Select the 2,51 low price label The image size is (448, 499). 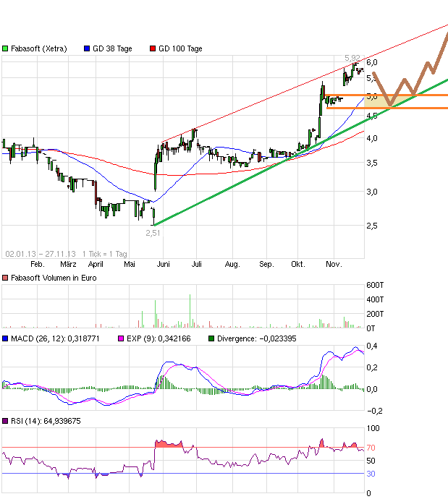coord(153,233)
